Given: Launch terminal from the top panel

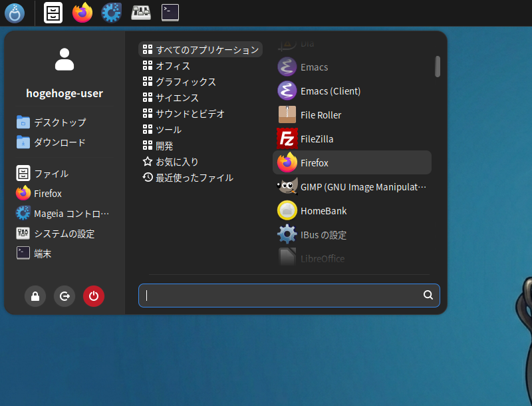Looking at the screenshot, I should (170, 13).
